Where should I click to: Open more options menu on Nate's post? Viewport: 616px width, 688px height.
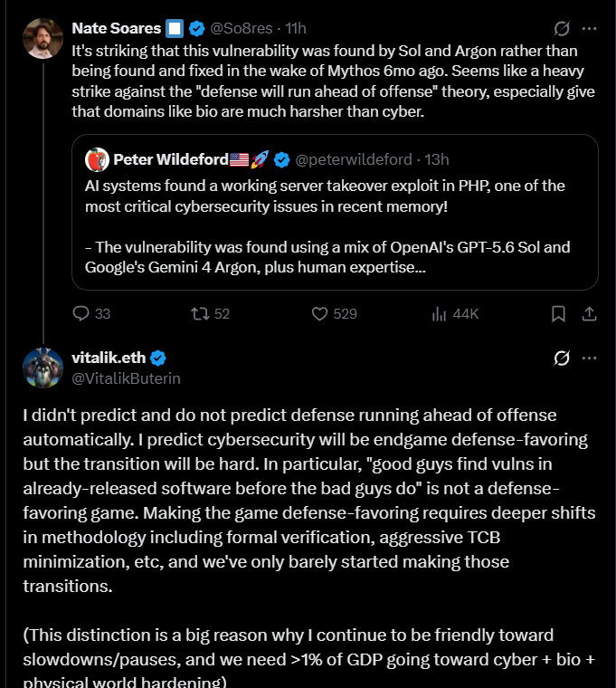589,29
